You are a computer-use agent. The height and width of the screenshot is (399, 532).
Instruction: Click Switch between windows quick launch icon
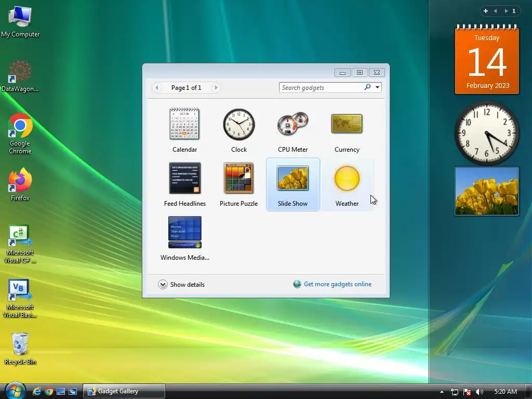coord(73,392)
